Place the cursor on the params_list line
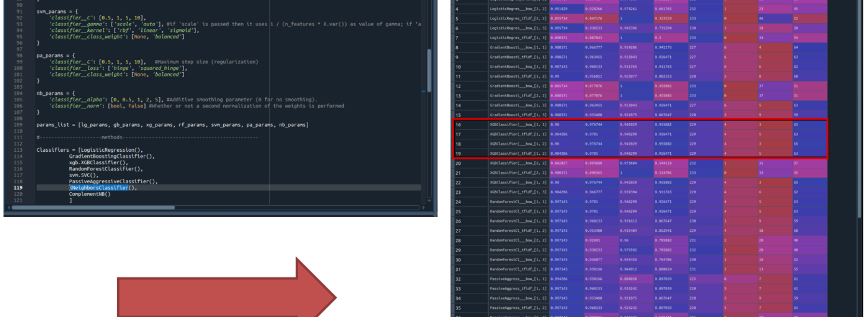This screenshot has height=317, width=868. click(173, 125)
